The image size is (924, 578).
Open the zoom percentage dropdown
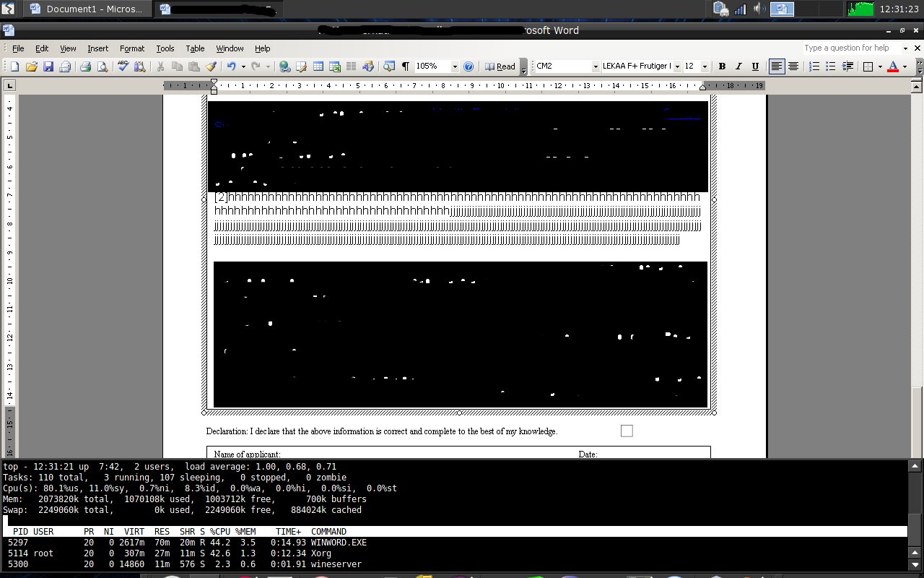coord(455,66)
